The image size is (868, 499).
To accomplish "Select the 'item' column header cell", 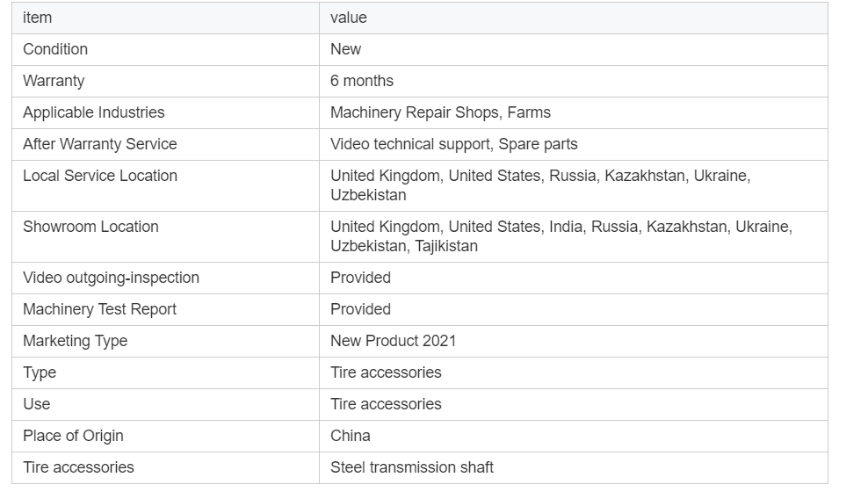I will (165, 18).
